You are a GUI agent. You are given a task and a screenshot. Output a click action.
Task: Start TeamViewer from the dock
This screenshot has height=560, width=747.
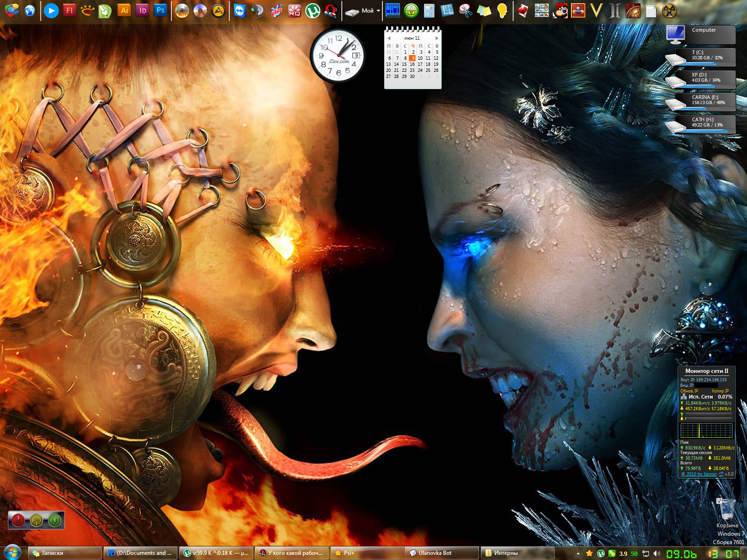240,10
